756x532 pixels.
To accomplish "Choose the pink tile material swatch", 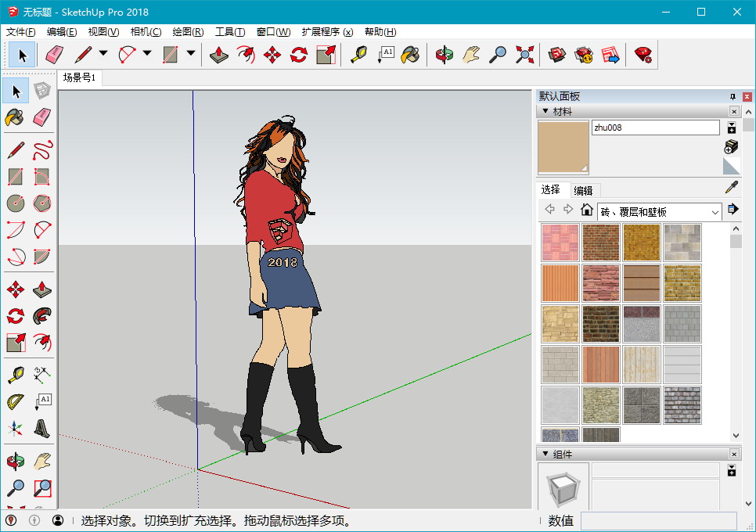I will [560, 243].
